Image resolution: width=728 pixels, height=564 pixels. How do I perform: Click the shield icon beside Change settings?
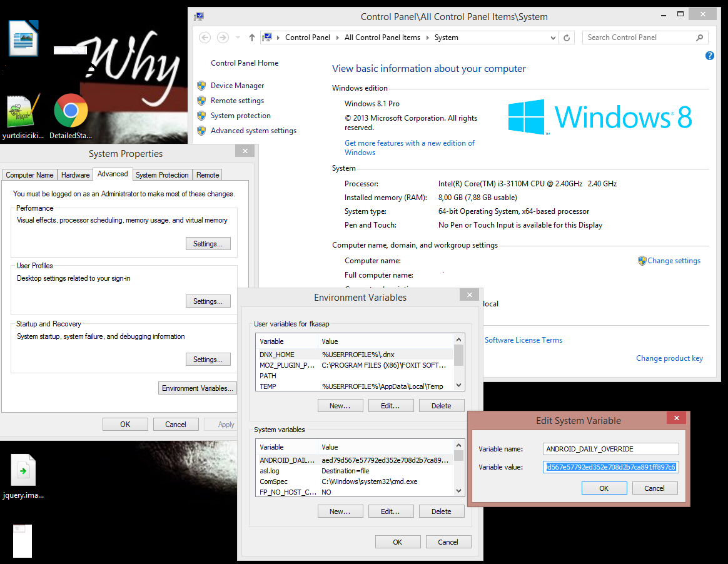642,261
